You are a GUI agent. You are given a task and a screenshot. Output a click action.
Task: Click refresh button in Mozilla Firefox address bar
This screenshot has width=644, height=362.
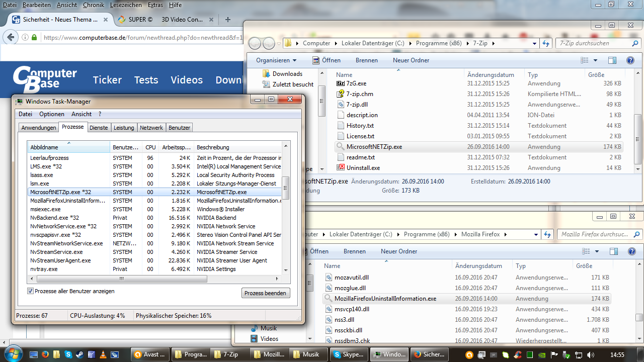tap(547, 234)
